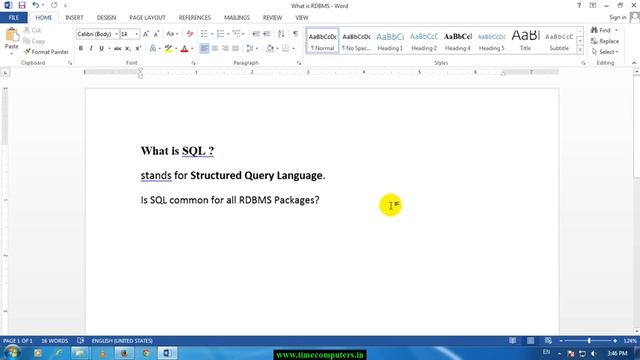The image size is (640, 360).
Task: Open Numbering list dropdown
Action: pyautogui.click(x=228, y=34)
